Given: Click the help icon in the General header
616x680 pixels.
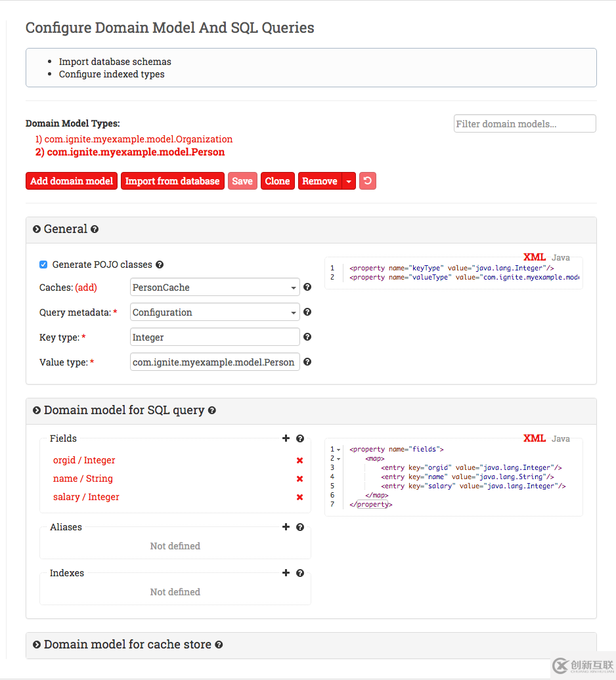Looking at the screenshot, I should click(x=95, y=229).
